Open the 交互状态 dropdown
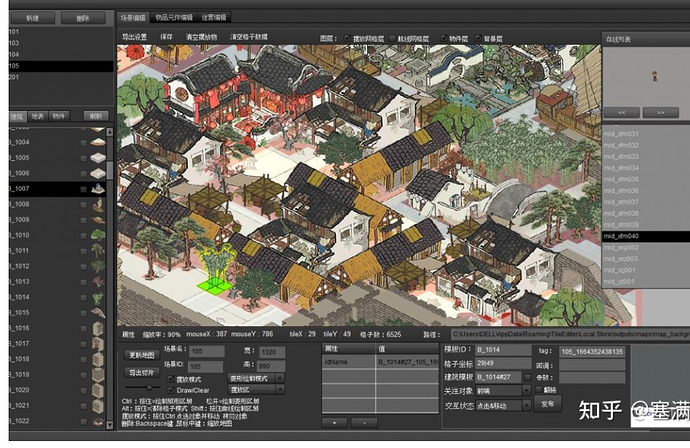Image resolution: width=690 pixels, height=448 pixels. (x=503, y=405)
